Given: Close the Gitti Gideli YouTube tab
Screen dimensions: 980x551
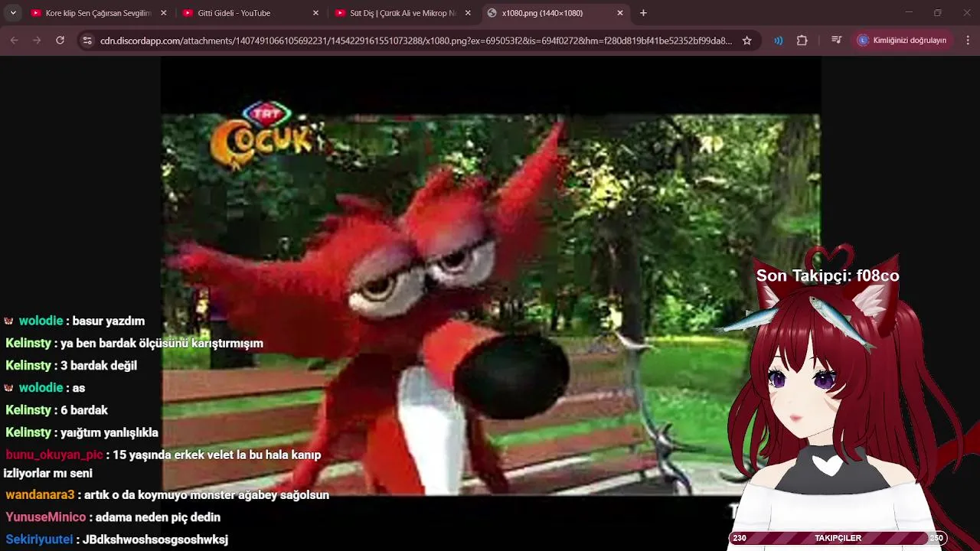Looking at the screenshot, I should [x=315, y=13].
